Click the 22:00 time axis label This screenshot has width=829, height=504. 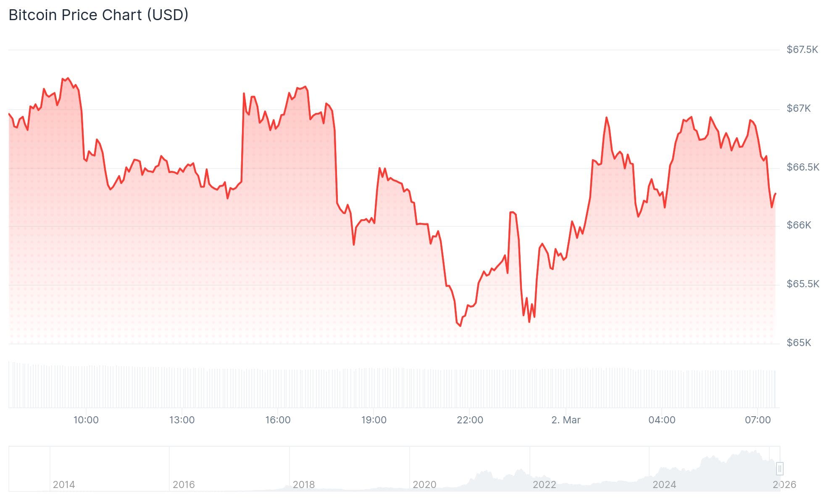[470, 420]
